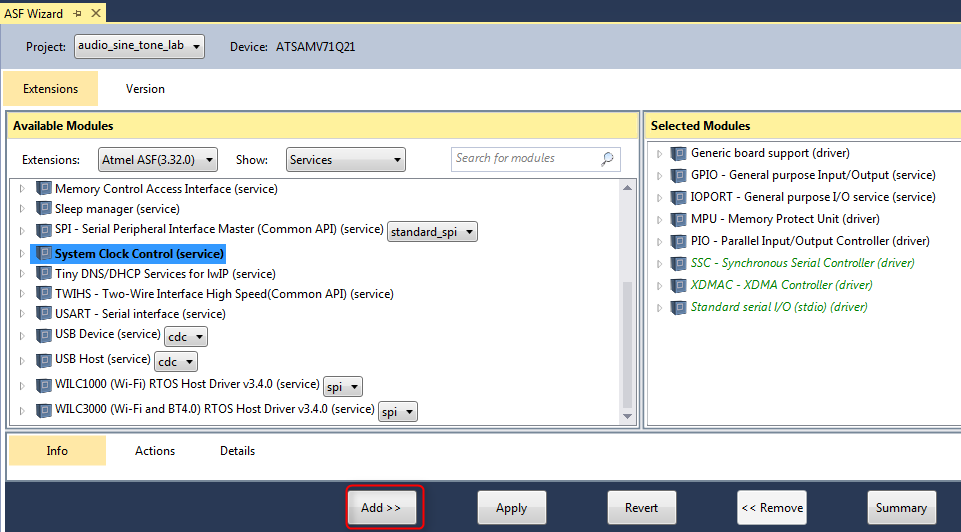This screenshot has height=532, width=961.
Task: Click the MPU Memory Protect Unit icon
Action: click(679, 219)
